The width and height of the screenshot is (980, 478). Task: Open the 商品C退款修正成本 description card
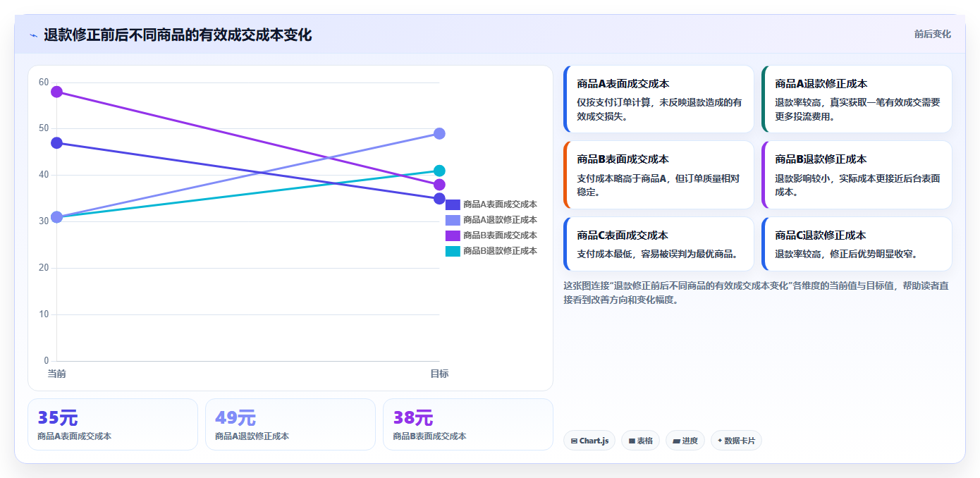857,244
